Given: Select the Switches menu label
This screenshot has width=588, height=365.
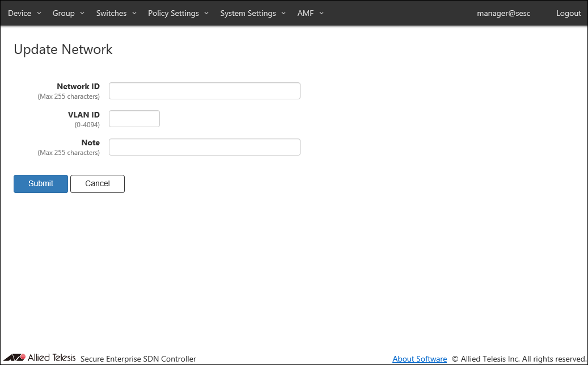Looking at the screenshot, I should pos(111,13).
